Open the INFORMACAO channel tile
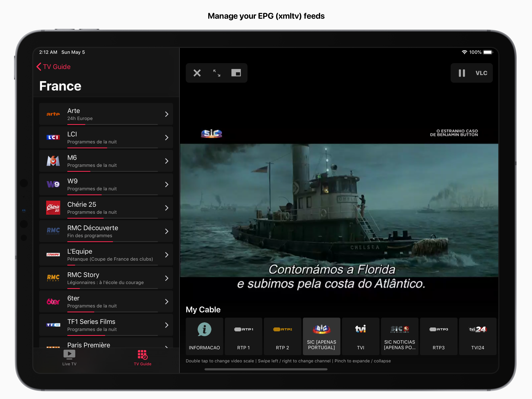Viewport: 532px width, 399px height. coord(204,336)
